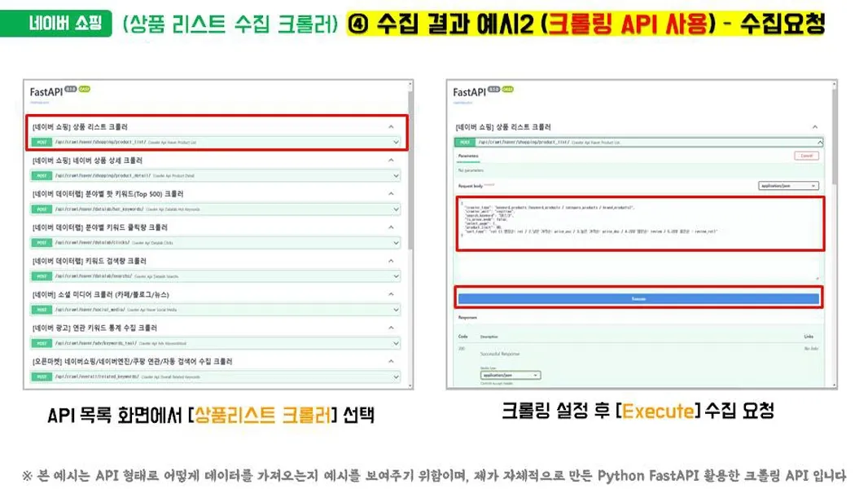The width and height of the screenshot is (868, 489).
Task: Click POST badge of keywords_tool endpoint
Action: [42, 343]
